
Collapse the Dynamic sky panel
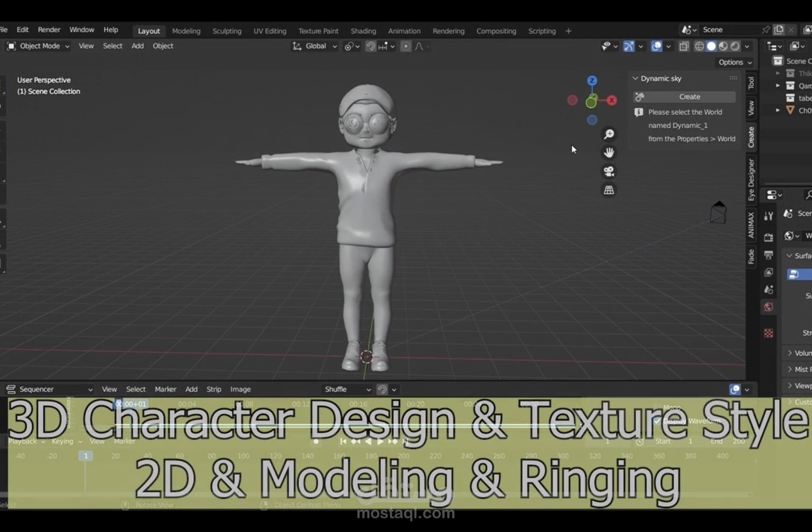(635, 79)
